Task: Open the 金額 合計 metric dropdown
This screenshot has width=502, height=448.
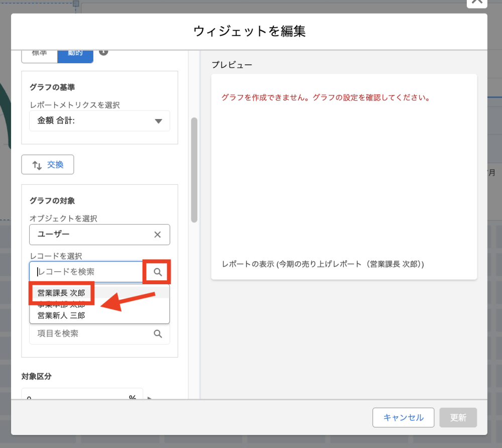Action: point(99,121)
